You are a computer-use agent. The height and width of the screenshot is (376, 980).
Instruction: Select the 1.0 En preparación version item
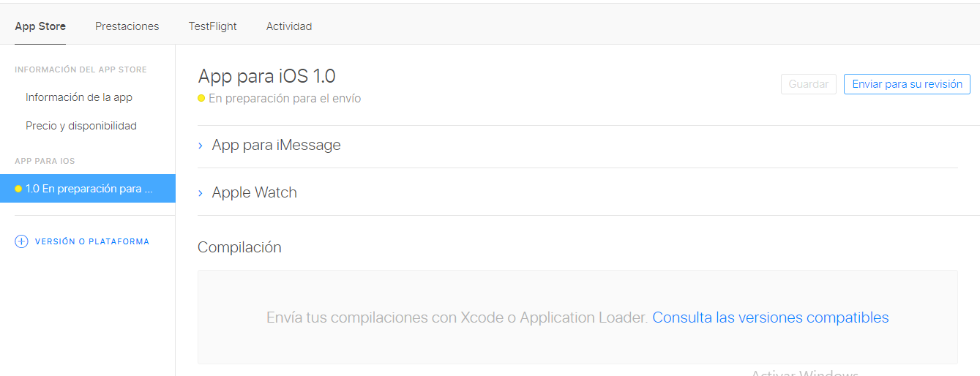tap(89, 189)
